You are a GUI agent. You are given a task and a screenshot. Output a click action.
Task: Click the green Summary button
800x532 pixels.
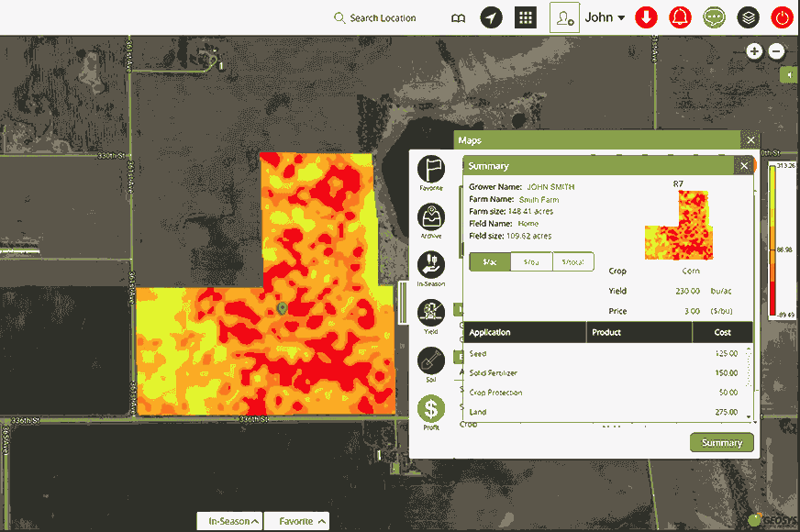click(722, 443)
